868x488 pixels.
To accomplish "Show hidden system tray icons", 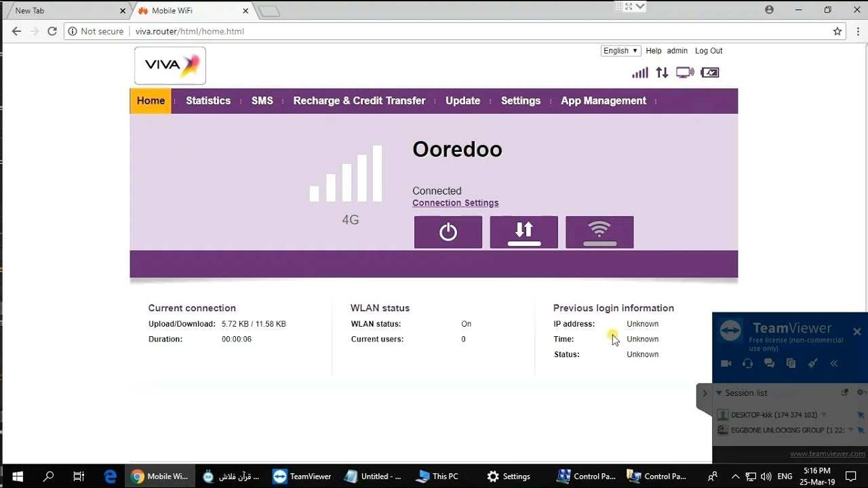I will (736, 476).
